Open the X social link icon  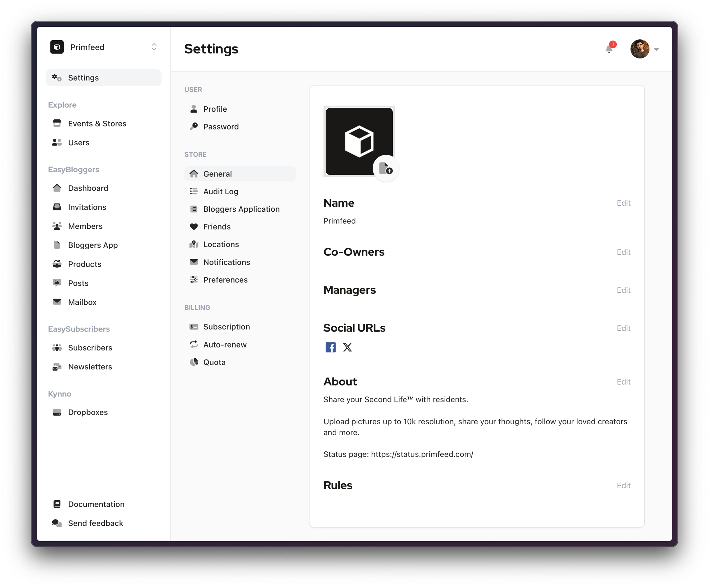coord(347,347)
